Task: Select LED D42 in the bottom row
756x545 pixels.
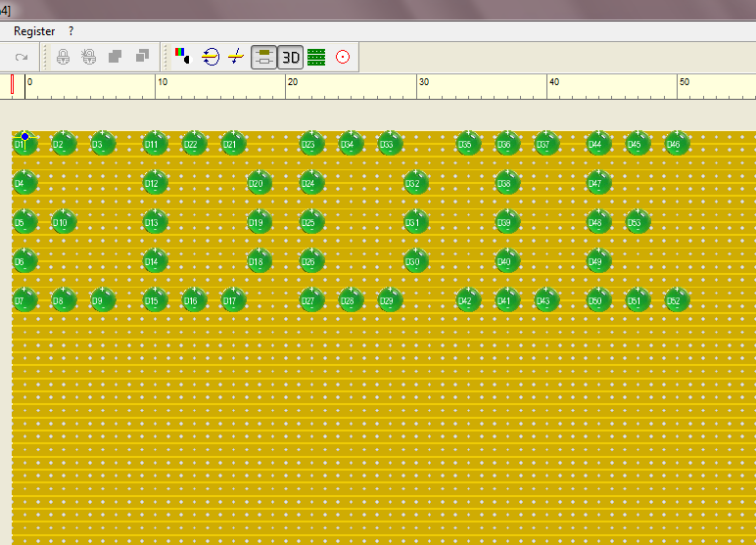Action: click(x=468, y=299)
